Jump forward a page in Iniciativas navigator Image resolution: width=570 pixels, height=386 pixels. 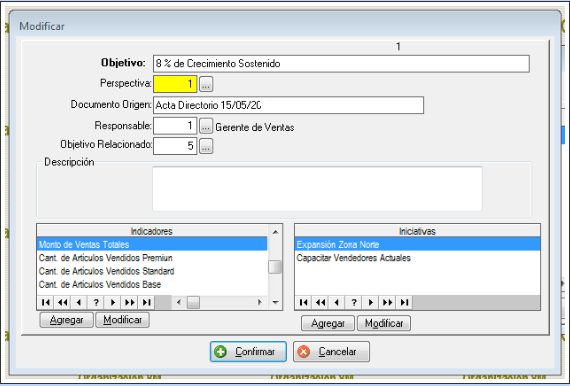(387, 302)
